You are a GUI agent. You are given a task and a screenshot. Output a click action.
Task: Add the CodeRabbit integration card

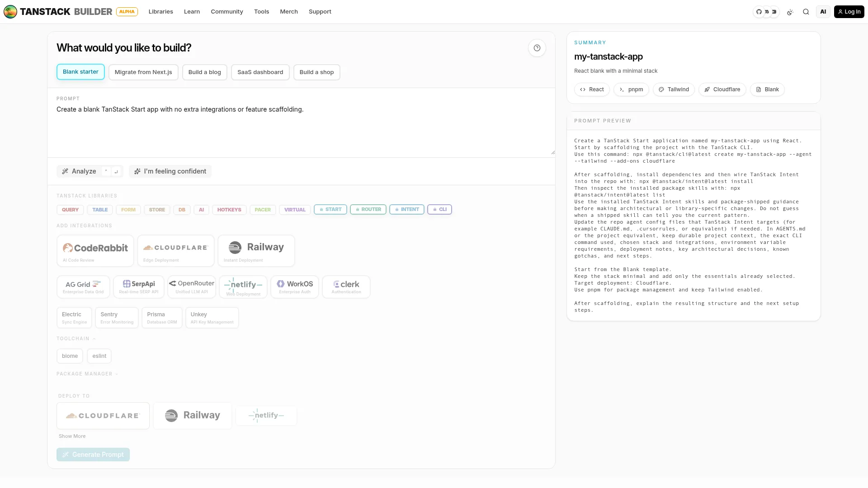pyautogui.click(x=95, y=251)
